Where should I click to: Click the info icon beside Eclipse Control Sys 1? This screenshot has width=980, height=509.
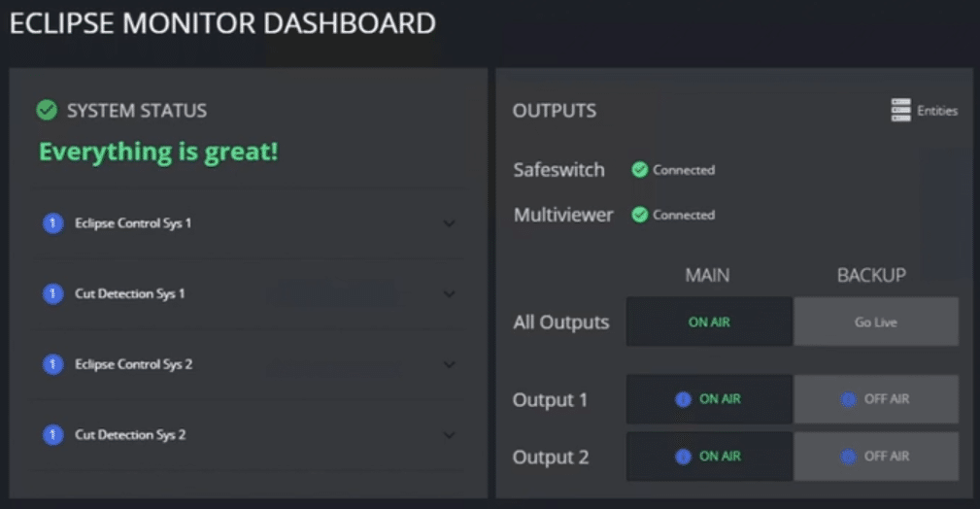[x=53, y=223]
